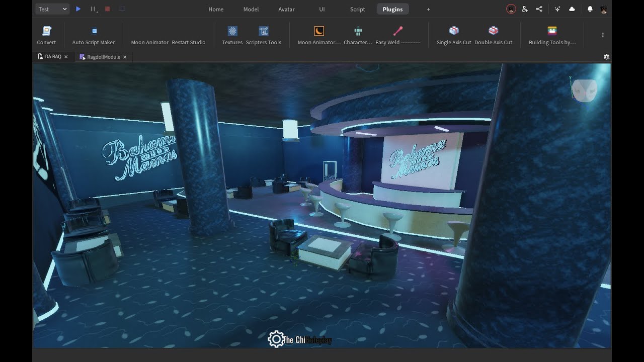644x362 pixels.
Task: Activate the Easy Weld tool
Action: 397,36
